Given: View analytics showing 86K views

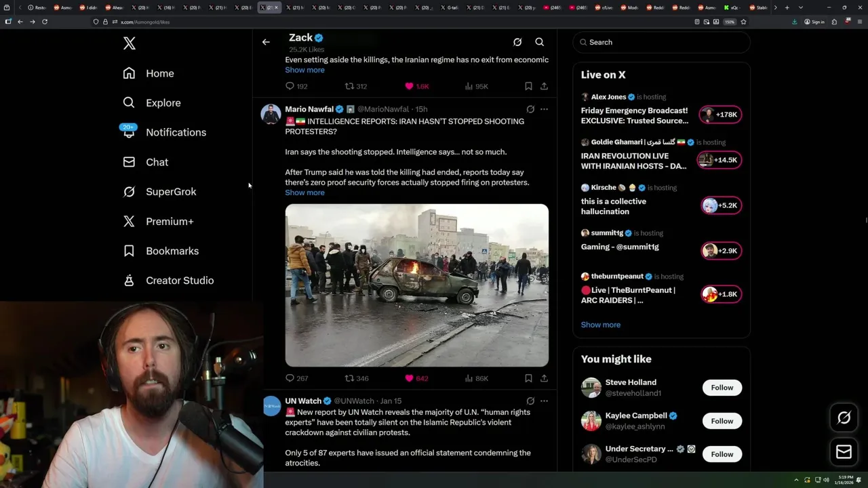Looking at the screenshot, I should [477, 378].
